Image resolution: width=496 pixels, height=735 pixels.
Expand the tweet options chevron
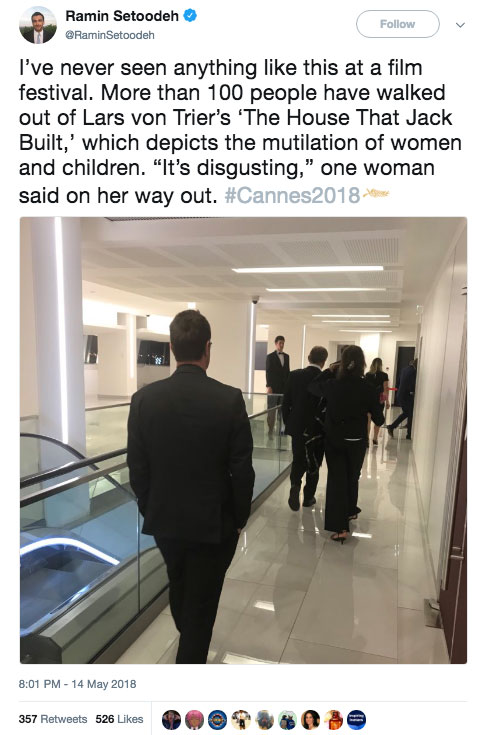[x=460, y=25]
